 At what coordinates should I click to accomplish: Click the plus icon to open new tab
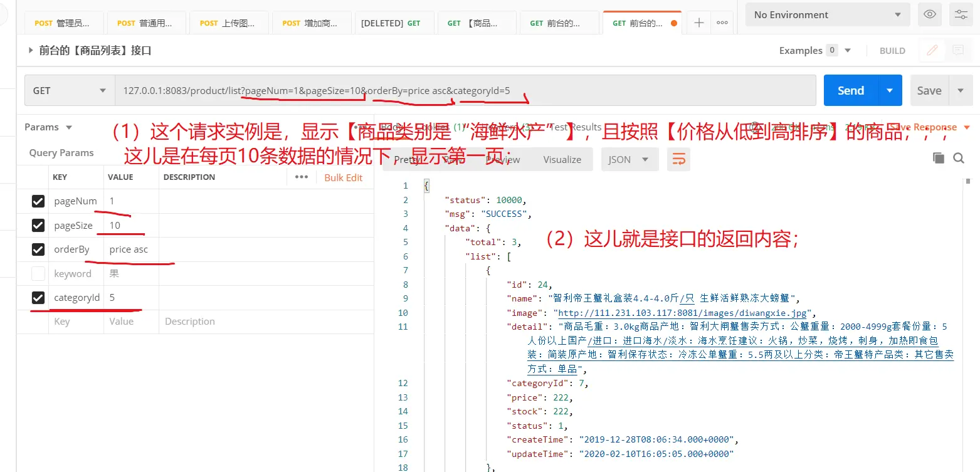(698, 23)
